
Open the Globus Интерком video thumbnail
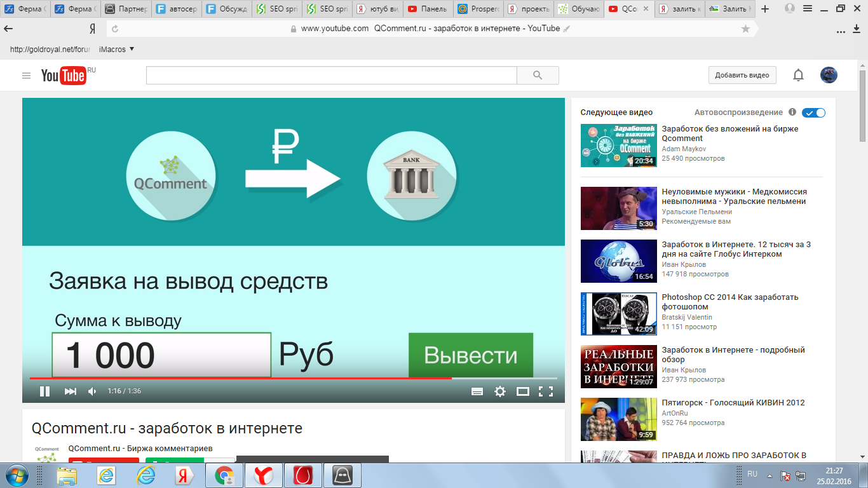(619, 261)
